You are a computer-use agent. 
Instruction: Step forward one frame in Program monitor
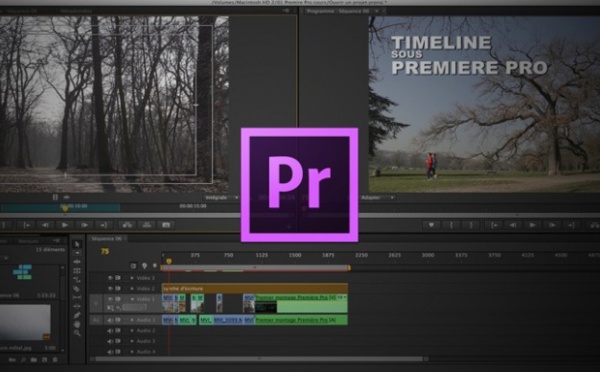[x=552, y=225]
